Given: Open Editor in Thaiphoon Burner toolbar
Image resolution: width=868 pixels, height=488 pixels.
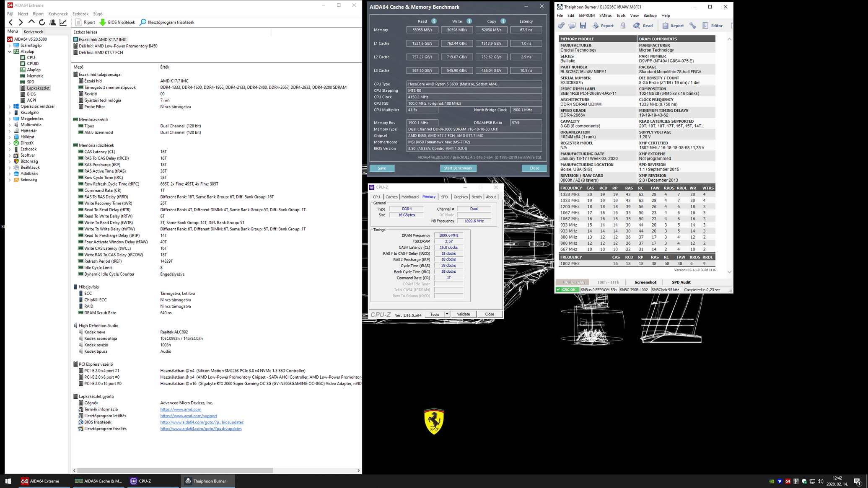Looking at the screenshot, I should coord(713,26).
